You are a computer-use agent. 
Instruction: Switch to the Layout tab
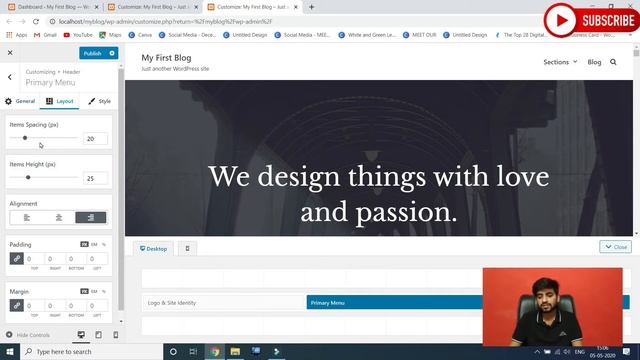[x=60, y=101]
